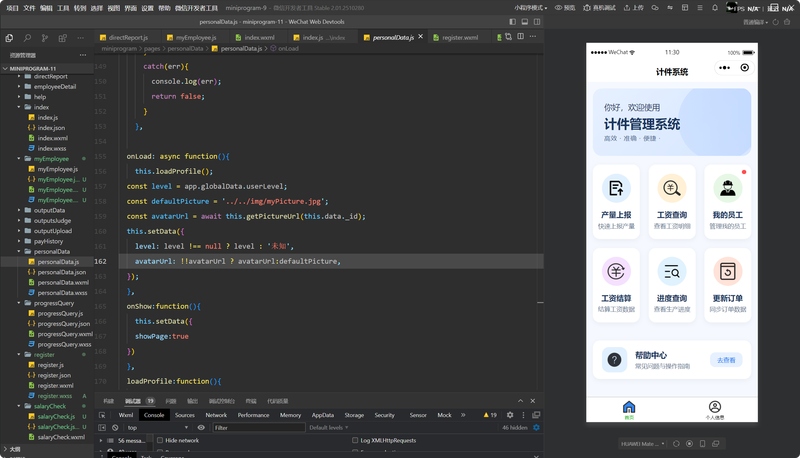Tap the 首页 home tab in the simulator
The width and height of the screenshot is (800, 458).
(x=629, y=410)
